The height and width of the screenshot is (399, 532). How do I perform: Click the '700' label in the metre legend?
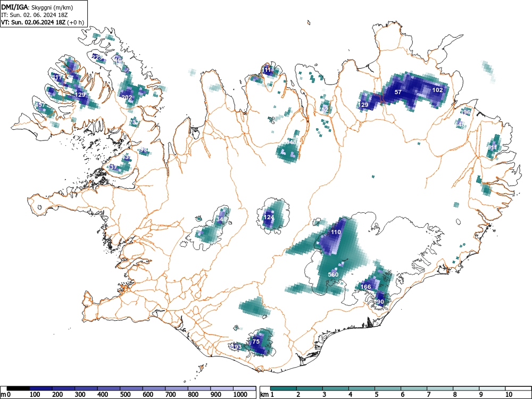171,395
